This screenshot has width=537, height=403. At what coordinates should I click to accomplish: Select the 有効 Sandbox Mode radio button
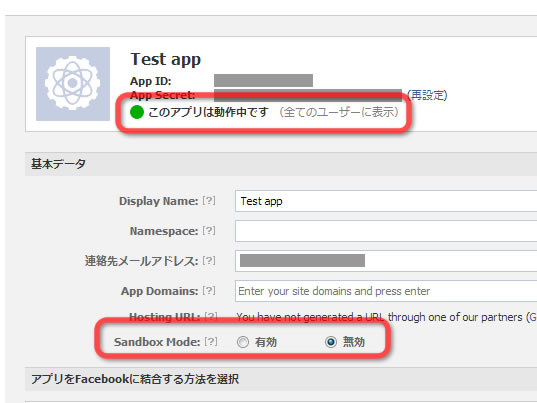[243, 342]
